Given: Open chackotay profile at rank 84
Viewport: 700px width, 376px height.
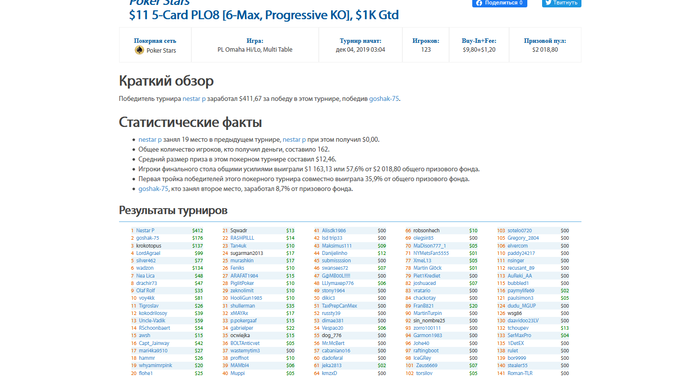Looking at the screenshot, I should (x=425, y=298).
